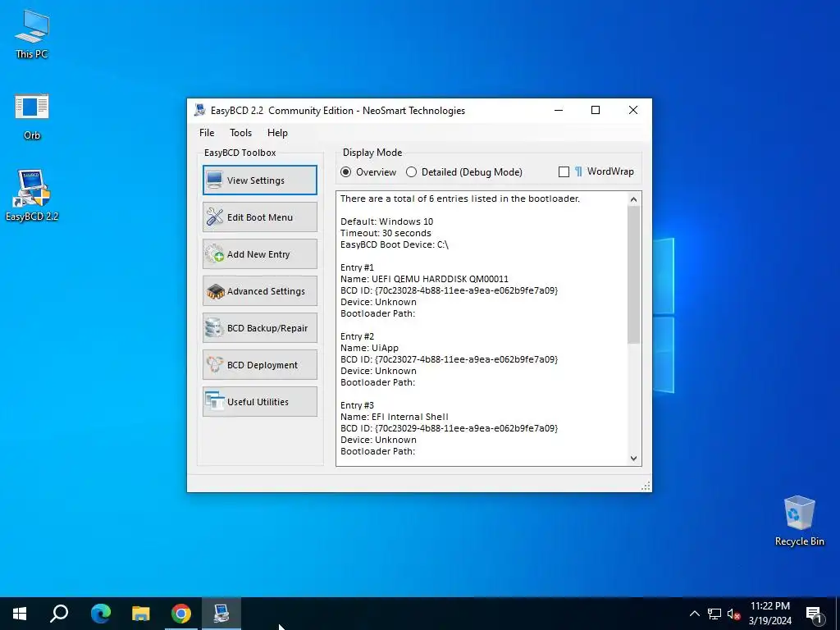Click the BCD Deployment icon
This screenshot has height=630, width=840.
215,365
